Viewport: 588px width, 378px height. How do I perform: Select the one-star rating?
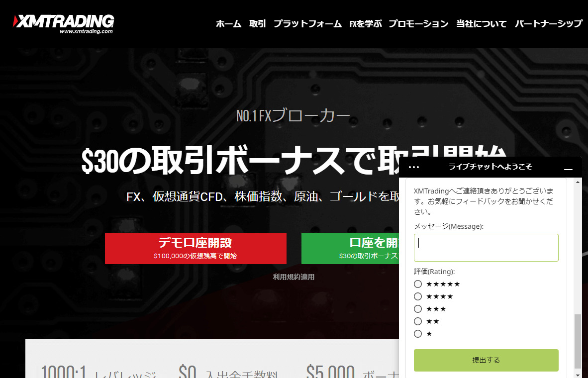pos(418,333)
